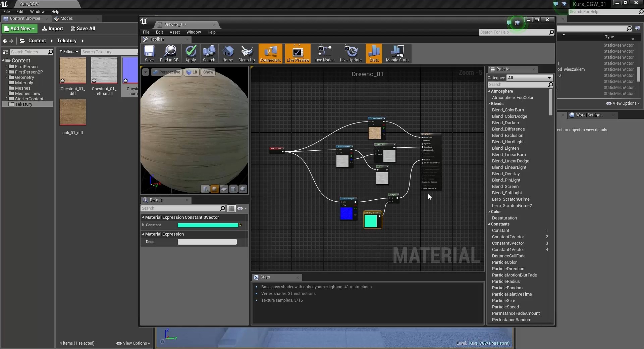Enable Live Nodes updating
644x349 pixels.
[324, 54]
